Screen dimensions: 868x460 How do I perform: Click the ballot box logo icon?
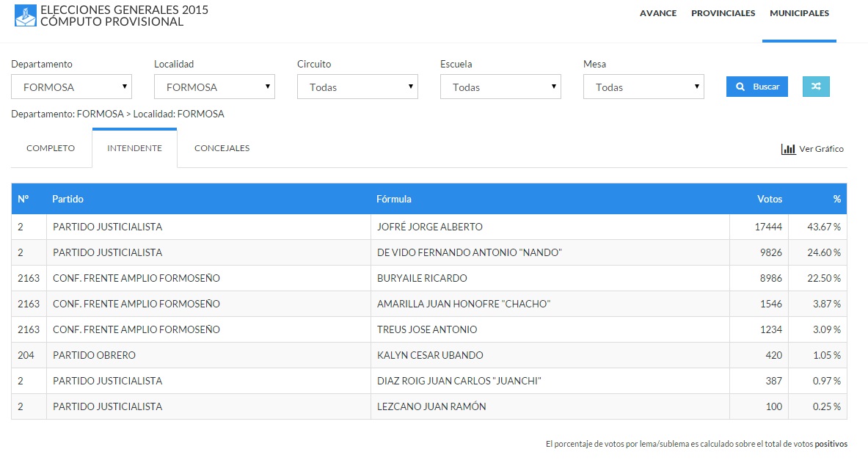pyautogui.click(x=25, y=15)
